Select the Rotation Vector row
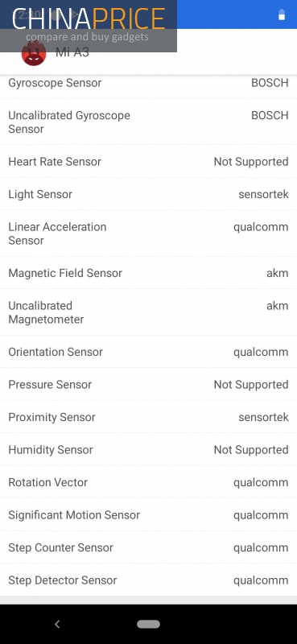297x644 pixels. [x=148, y=482]
